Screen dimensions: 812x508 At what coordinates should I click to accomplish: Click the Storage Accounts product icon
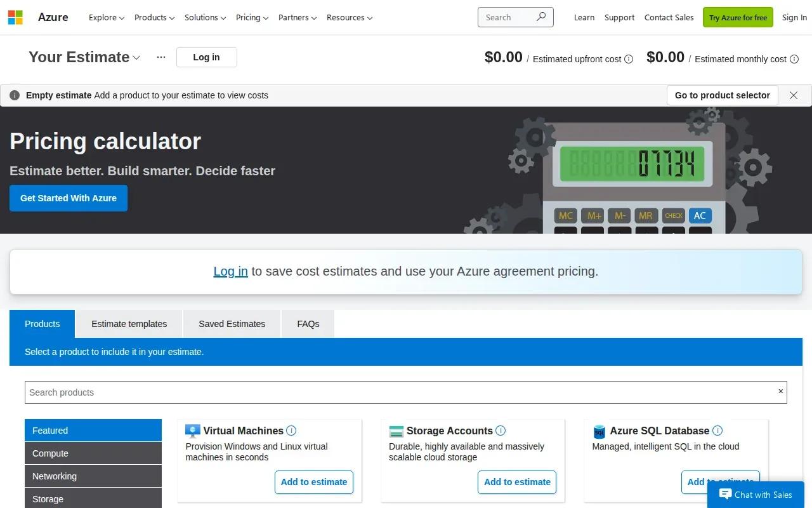(x=396, y=431)
